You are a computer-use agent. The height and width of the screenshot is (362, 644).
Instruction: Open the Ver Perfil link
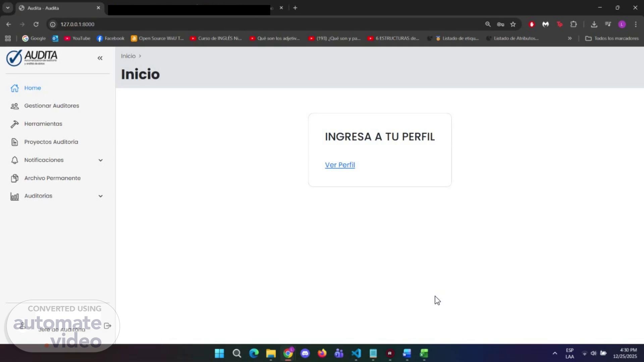point(340,165)
